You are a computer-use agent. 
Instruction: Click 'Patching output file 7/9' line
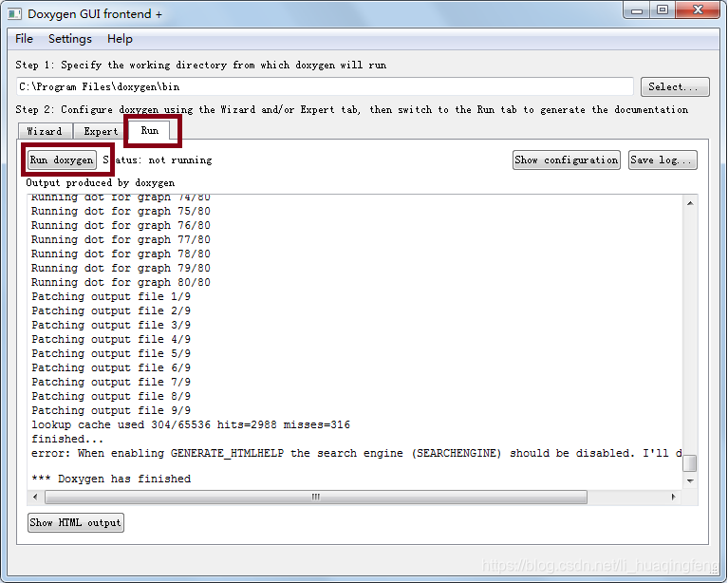pos(111,383)
